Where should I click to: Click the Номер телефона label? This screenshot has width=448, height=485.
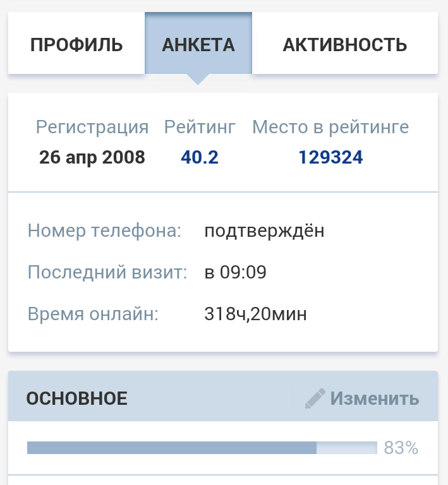click(x=104, y=231)
